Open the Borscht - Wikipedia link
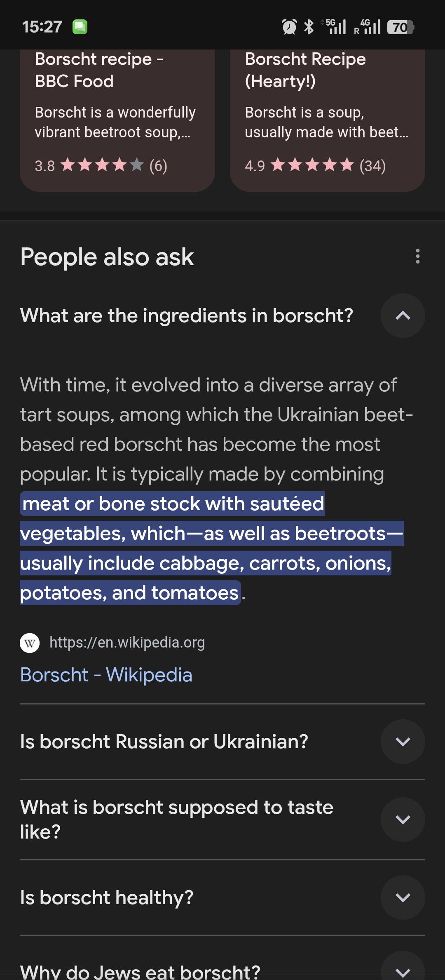The width and height of the screenshot is (445, 980). point(106,675)
